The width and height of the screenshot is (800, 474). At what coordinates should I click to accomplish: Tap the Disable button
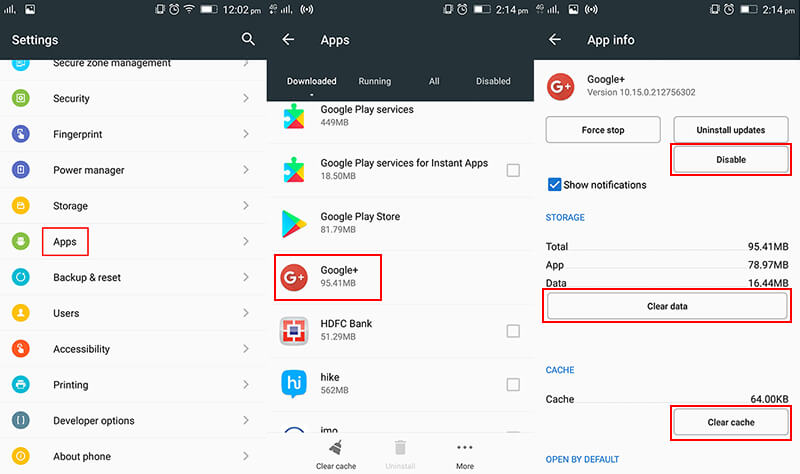[x=731, y=160]
